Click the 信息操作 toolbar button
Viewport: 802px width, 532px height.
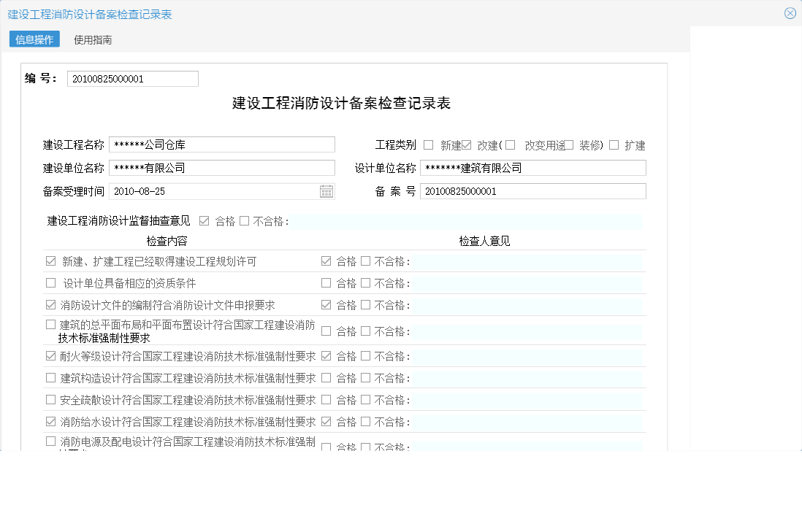pos(32,39)
